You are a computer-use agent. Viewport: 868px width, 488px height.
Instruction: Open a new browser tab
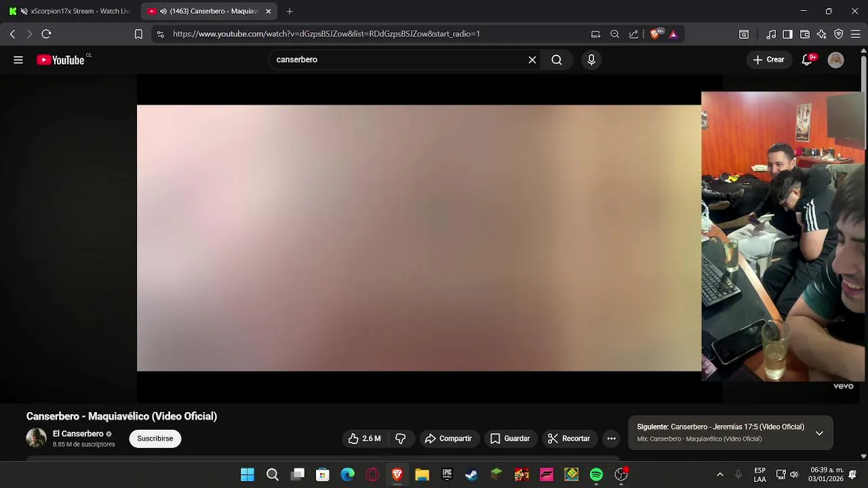(x=290, y=11)
